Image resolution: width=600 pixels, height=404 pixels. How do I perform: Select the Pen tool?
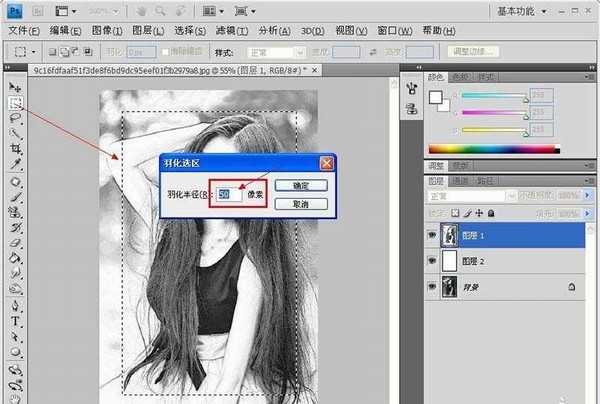tap(15, 306)
